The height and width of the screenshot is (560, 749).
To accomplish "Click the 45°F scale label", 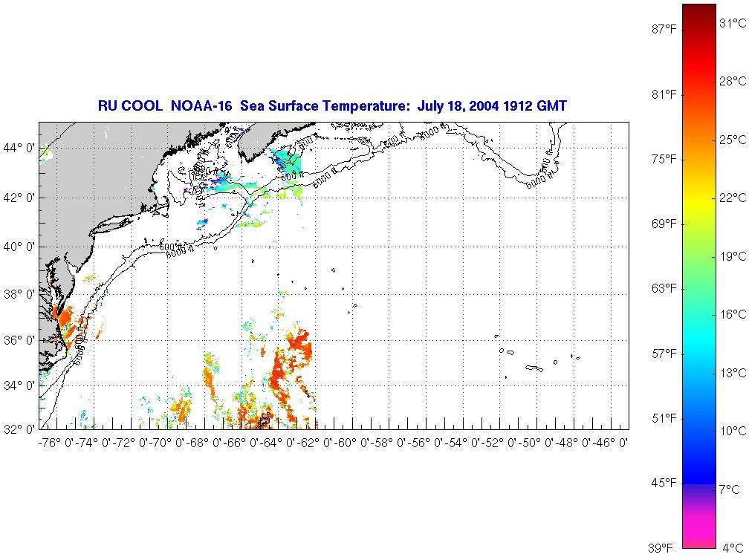I will pyautogui.click(x=664, y=484).
